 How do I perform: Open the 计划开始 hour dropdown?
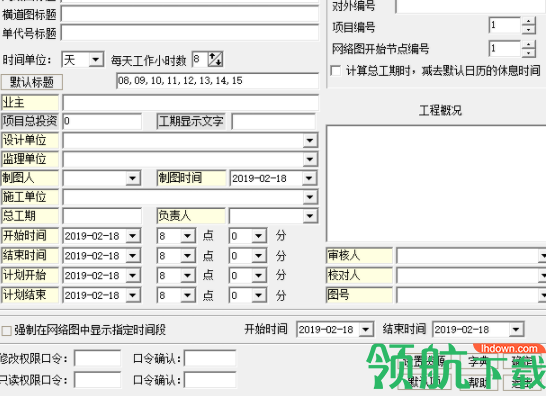(x=188, y=275)
